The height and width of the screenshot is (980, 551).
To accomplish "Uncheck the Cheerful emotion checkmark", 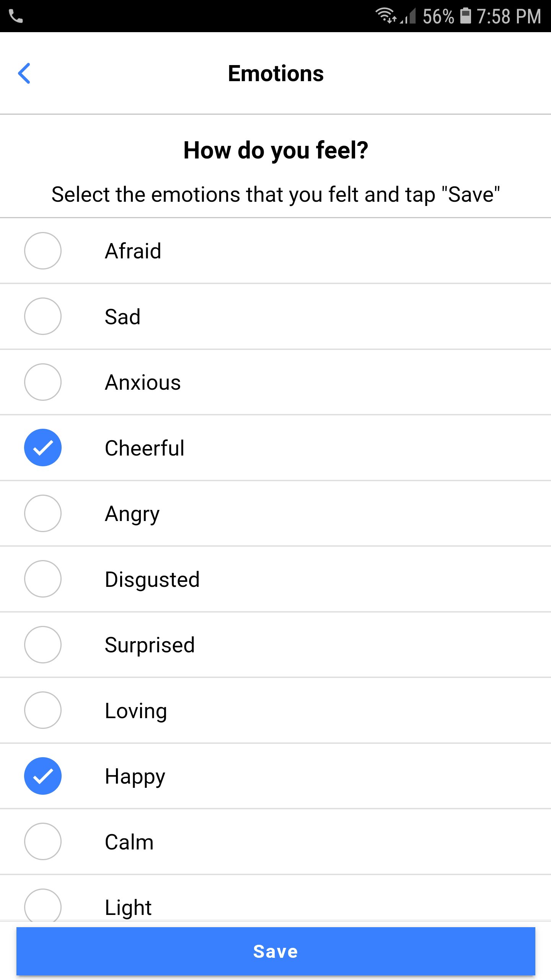I will point(43,448).
